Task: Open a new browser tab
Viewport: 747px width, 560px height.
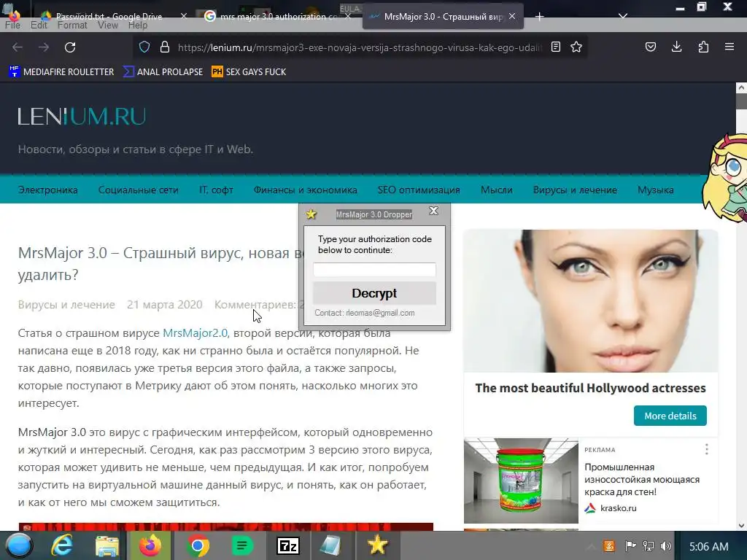Action: pos(539,17)
